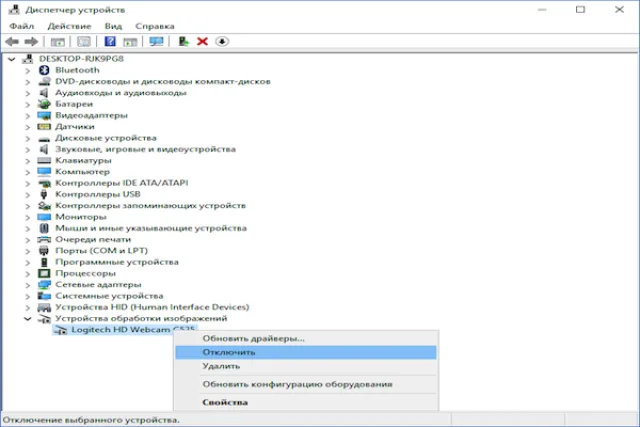The image size is (640, 427).
Task: Click the disable device down-arrow toolbar icon
Action: (x=222, y=41)
